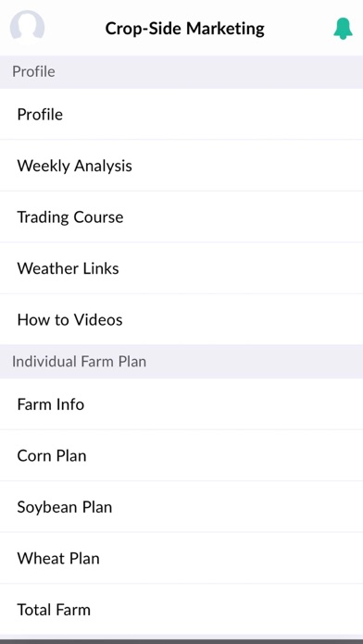
Task: View the weekly market analysis page
Action: (x=181, y=166)
